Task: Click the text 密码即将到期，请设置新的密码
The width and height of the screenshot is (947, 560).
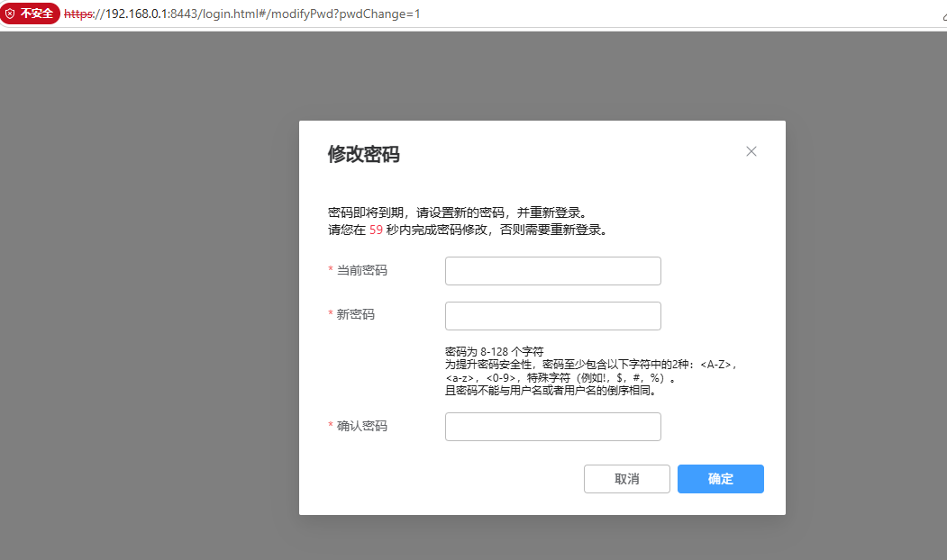Action: (416, 212)
